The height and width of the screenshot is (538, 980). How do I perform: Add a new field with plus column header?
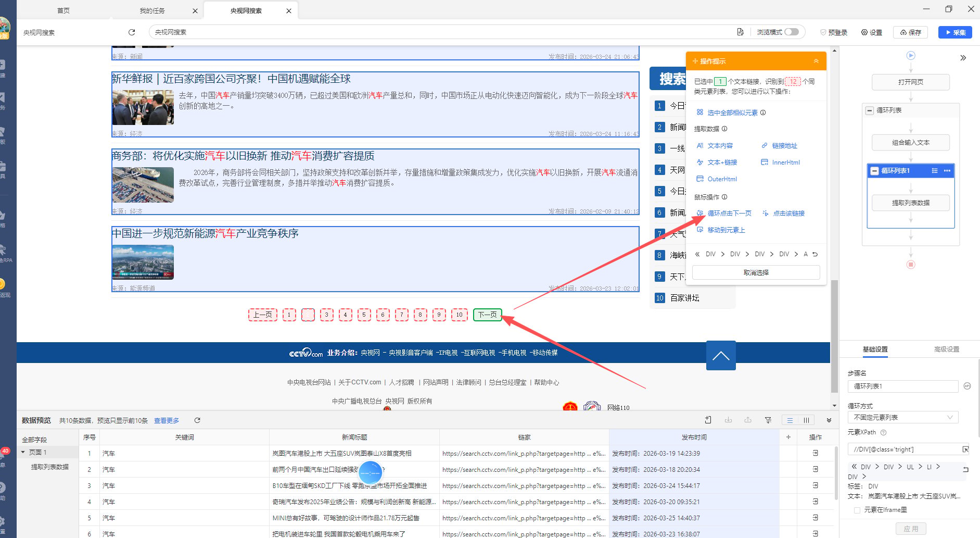[788, 437]
